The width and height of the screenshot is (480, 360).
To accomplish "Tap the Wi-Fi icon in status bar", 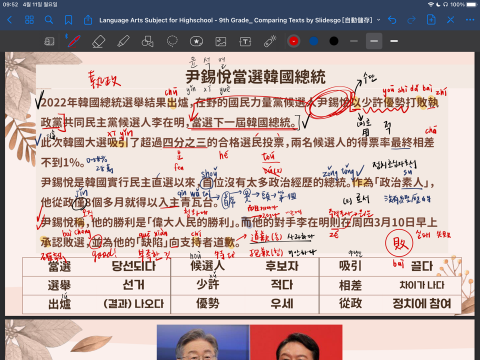I will [x=431, y=5].
